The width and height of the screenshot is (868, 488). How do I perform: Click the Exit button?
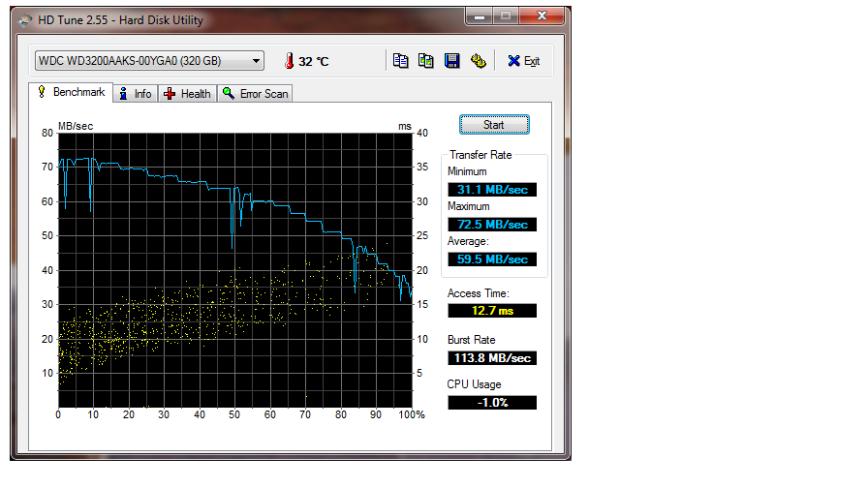tap(524, 61)
